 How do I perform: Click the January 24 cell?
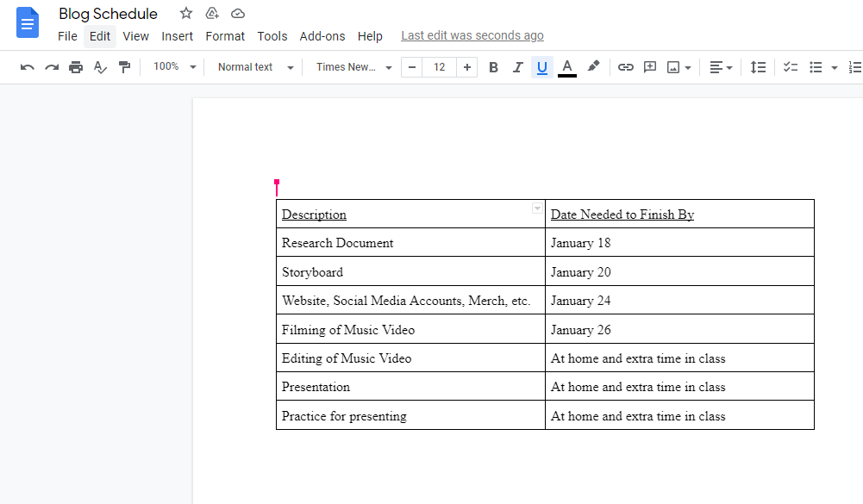[679, 301]
